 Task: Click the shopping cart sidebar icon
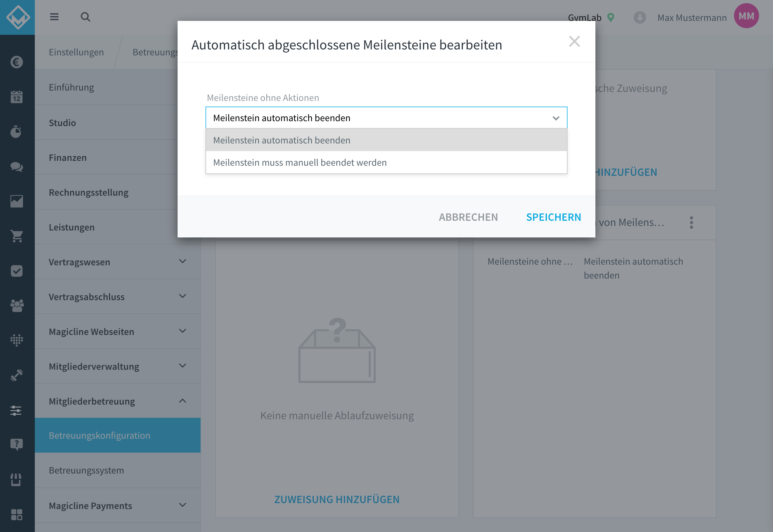[17, 236]
